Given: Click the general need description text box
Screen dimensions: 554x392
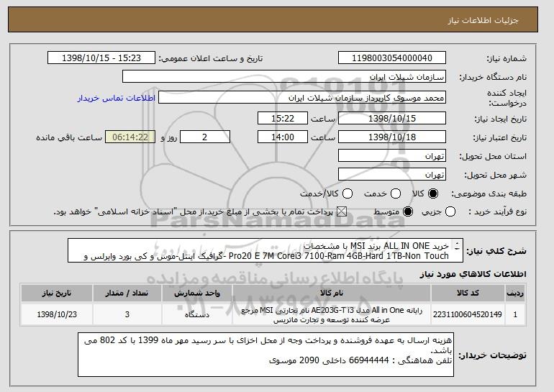Looking at the screenshot, I should (265, 251).
